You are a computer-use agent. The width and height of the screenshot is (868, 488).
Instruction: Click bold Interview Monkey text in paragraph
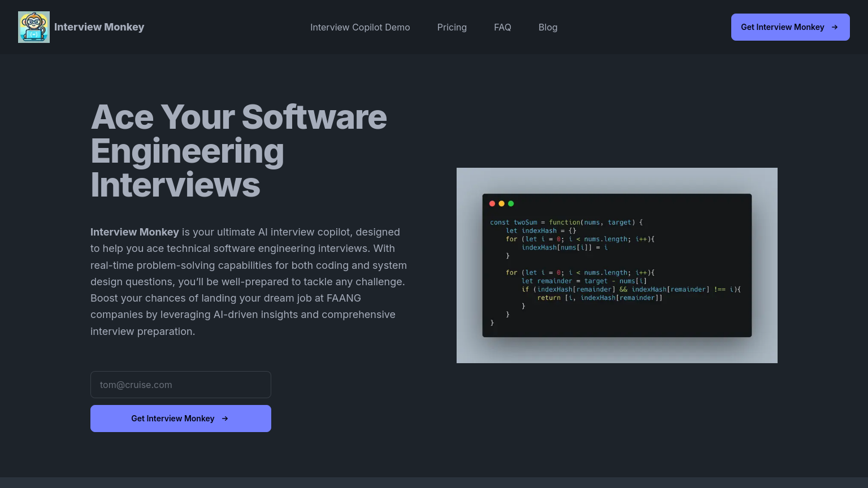(x=134, y=232)
